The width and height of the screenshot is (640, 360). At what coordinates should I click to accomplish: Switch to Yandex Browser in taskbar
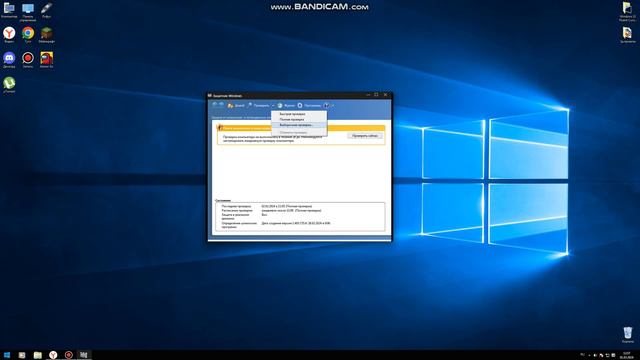pyautogui.click(x=53, y=355)
